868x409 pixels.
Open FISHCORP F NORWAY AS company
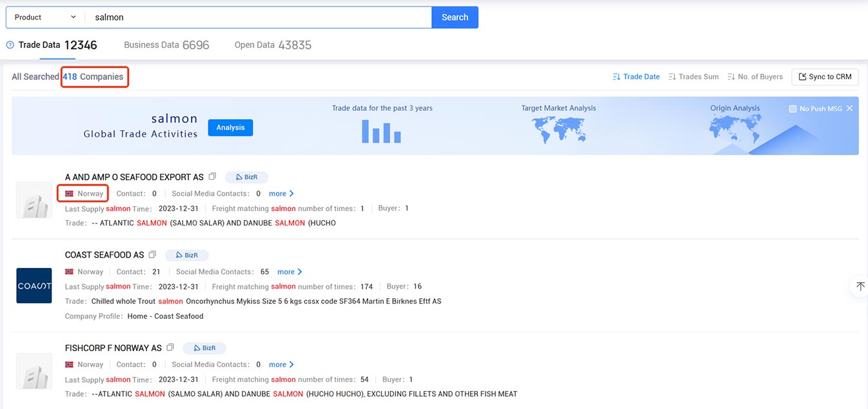point(113,348)
